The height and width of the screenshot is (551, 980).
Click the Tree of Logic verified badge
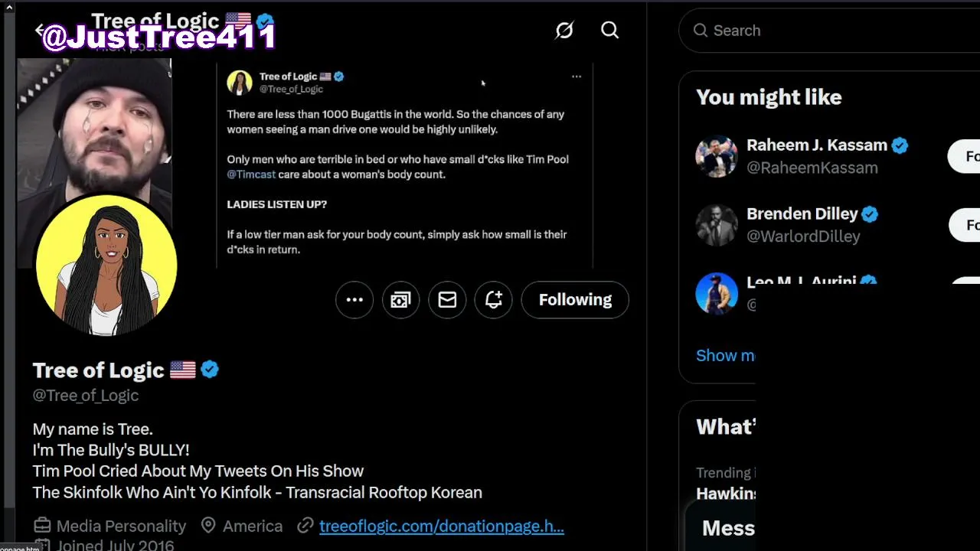coord(210,370)
